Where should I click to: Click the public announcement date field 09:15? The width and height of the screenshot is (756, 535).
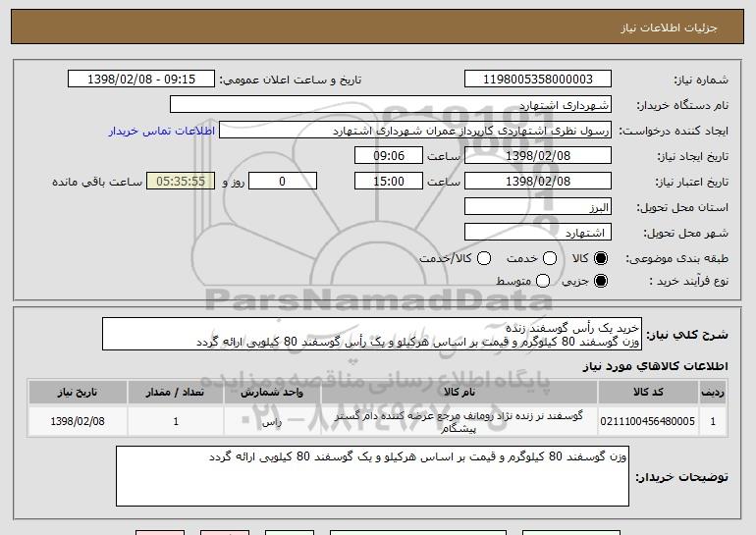click(141, 80)
